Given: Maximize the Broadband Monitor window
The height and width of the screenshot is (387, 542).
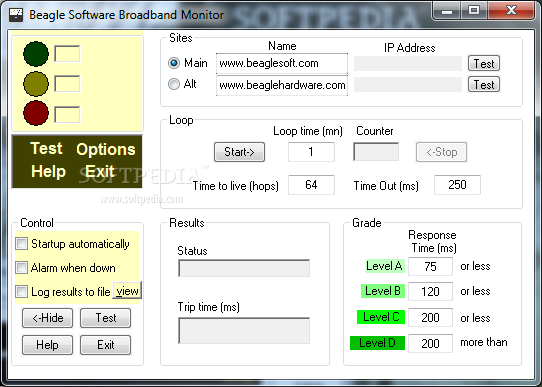Looking at the screenshot, I should click(474, 11).
